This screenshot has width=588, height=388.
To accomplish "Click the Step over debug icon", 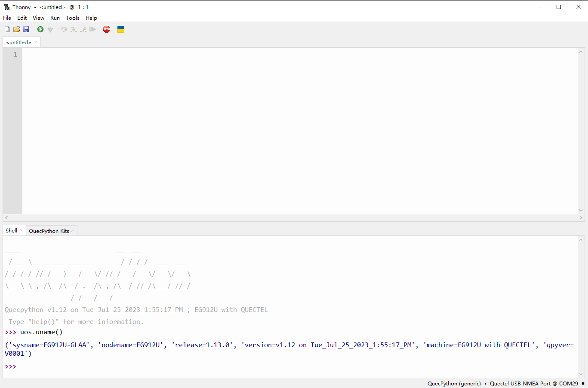I will (x=64, y=29).
